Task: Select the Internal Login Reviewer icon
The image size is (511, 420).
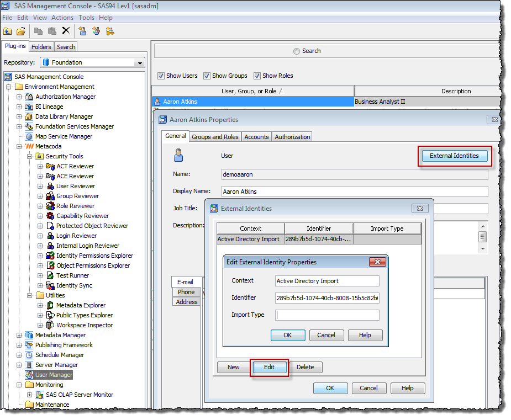Action: (50, 246)
